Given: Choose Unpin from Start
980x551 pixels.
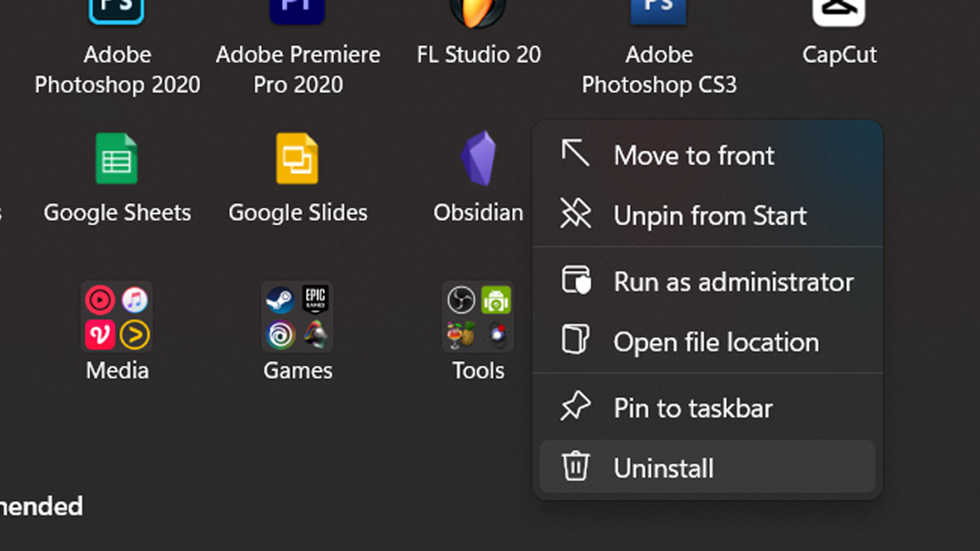Looking at the screenshot, I should [707, 216].
